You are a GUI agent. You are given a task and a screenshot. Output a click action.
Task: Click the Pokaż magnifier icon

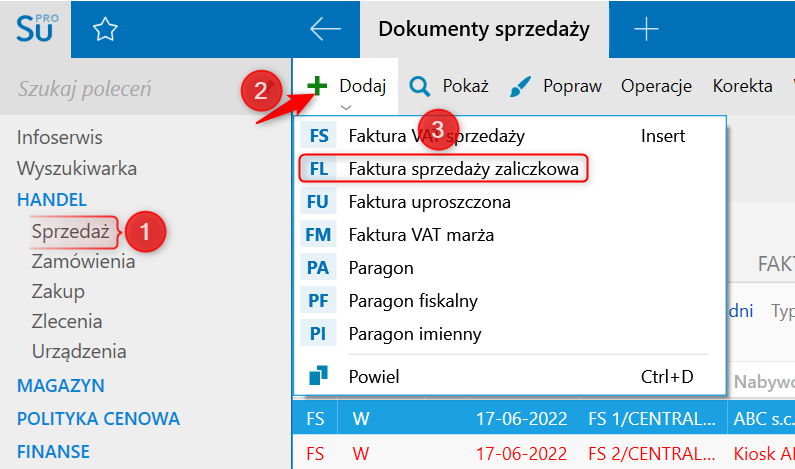point(420,86)
